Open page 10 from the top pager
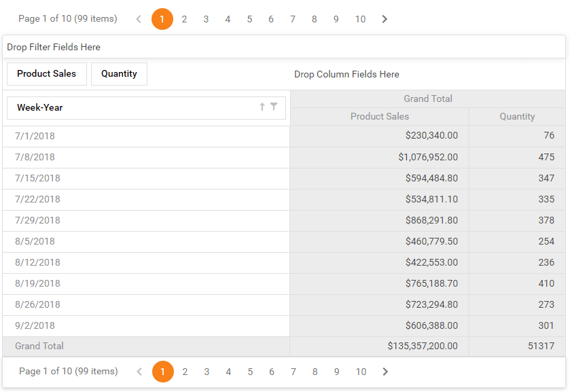 [360, 19]
